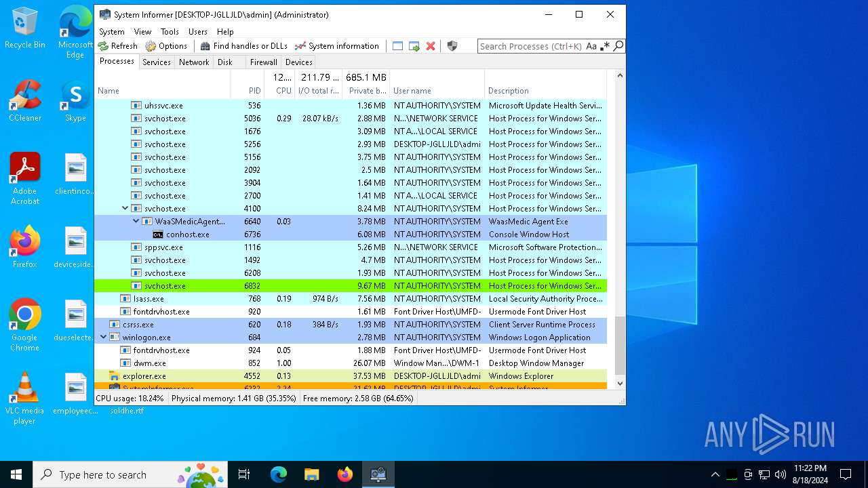Click the shield icon in toolbar
Viewport: 868px width, 488px height.
452,46
